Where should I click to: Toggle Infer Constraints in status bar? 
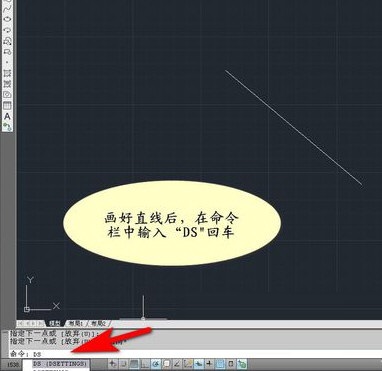click(x=113, y=364)
